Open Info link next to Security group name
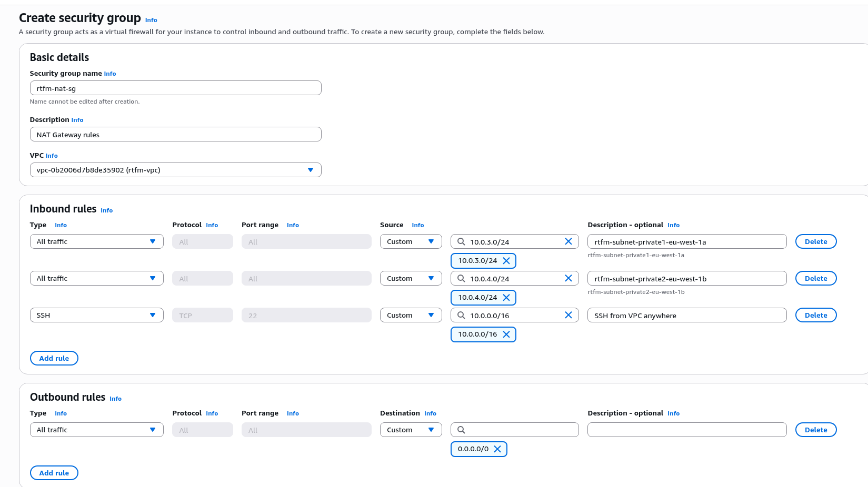The width and height of the screenshot is (868, 487). 110,74
